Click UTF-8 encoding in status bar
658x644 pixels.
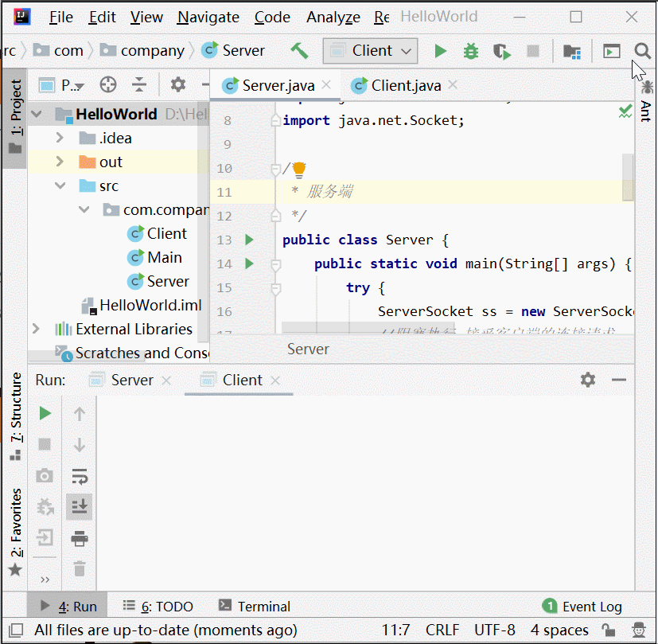pyautogui.click(x=495, y=630)
